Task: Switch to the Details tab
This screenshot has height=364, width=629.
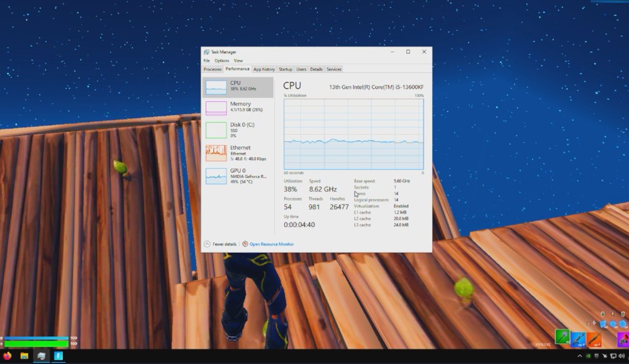Action: tap(316, 69)
